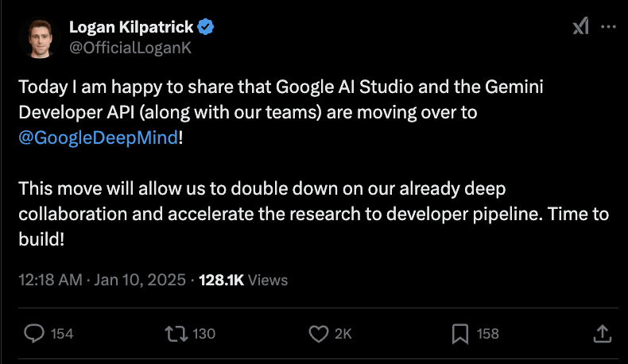
Task: Click the 158 bookmarks count
Action: click(487, 334)
